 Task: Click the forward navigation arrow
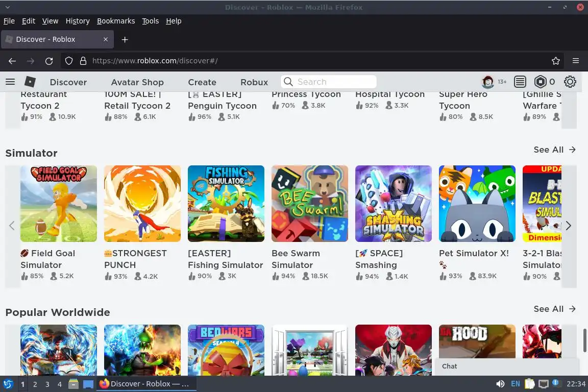click(x=31, y=61)
